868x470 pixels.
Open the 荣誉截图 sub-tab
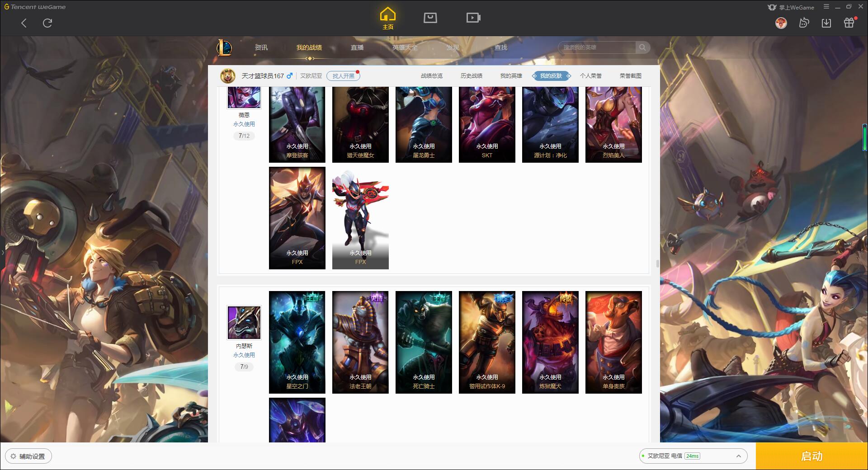click(631, 76)
